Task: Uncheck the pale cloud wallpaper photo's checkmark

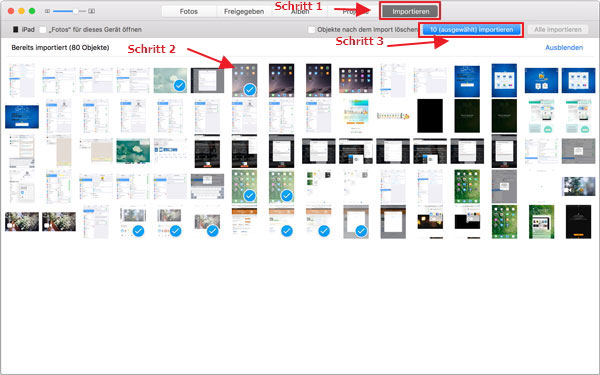Action: [179, 85]
